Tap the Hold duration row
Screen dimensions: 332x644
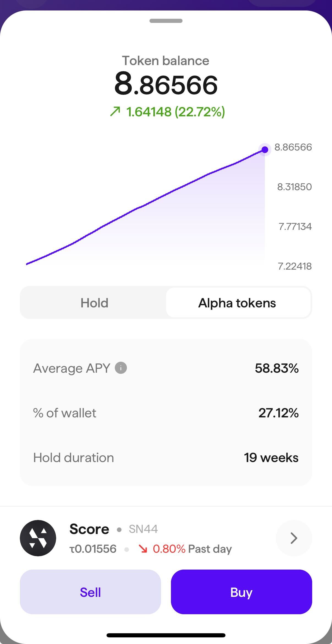pyautogui.click(x=166, y=458)
